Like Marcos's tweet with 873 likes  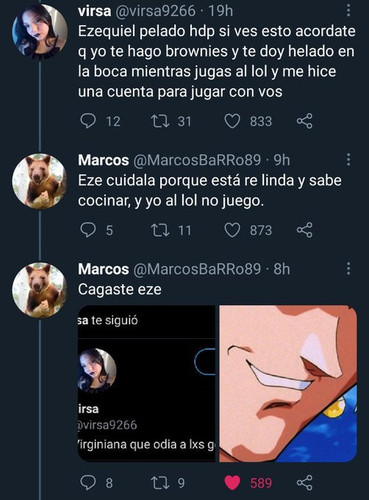tap(232, 230)
